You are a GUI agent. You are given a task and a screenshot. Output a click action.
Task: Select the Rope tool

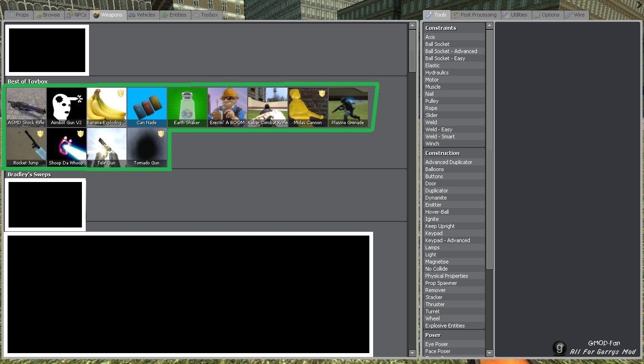(x=454, y=108)
